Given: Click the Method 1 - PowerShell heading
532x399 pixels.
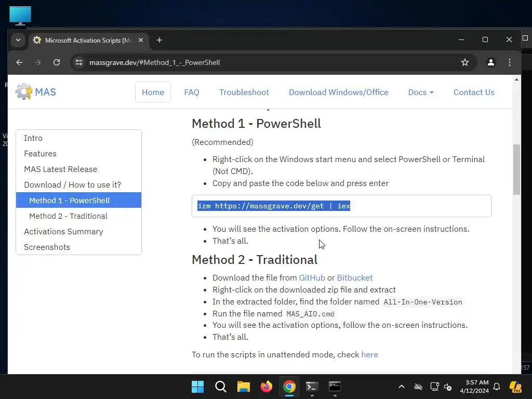Looking at the screenshot, I should pyautogui.click(x=256, y=124).
